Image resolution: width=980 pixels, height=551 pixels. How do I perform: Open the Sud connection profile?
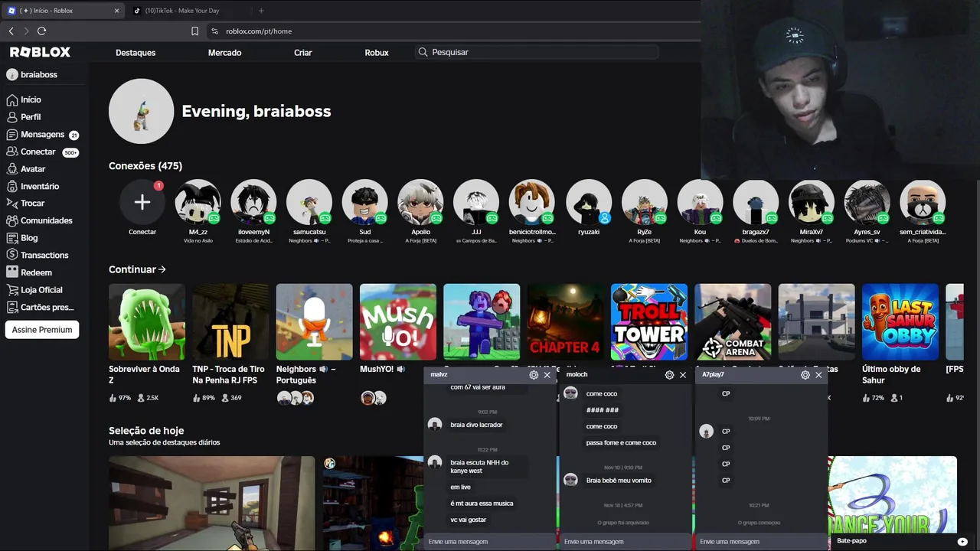point(365,202)
